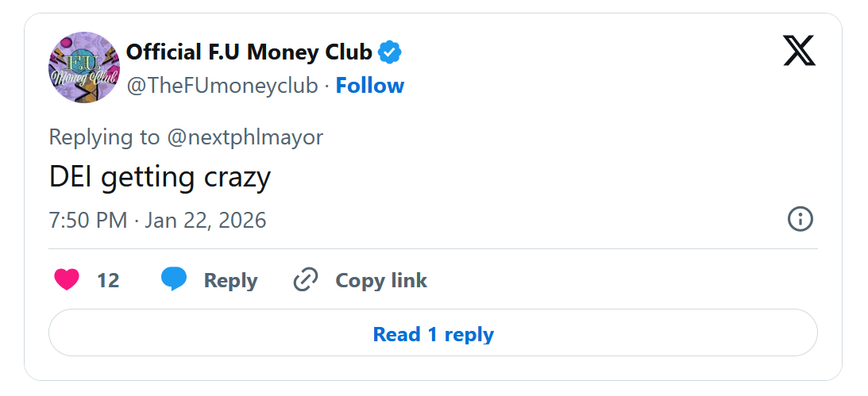Click the Jan 22, 2026 date

click(x=206, y=220)
